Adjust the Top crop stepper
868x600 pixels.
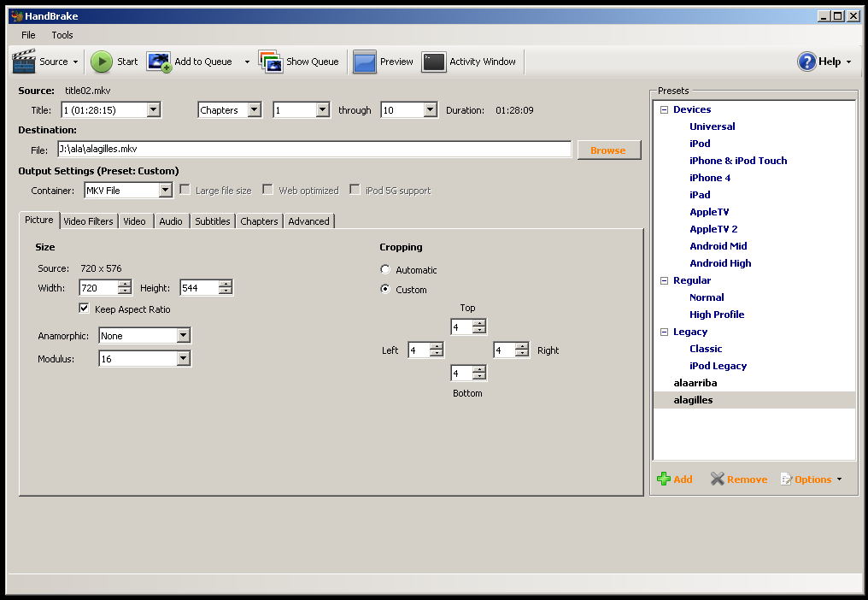[x=479, y=326]
